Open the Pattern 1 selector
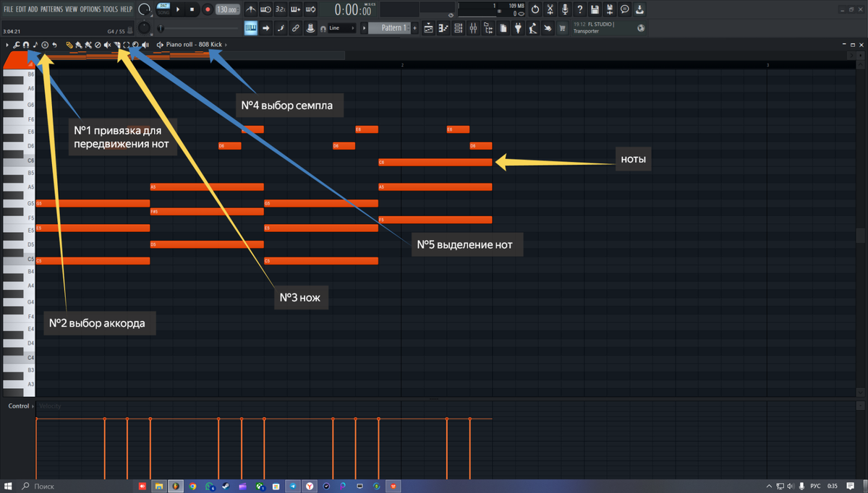This screenshot has width=868, height=493. click(390, 27)
